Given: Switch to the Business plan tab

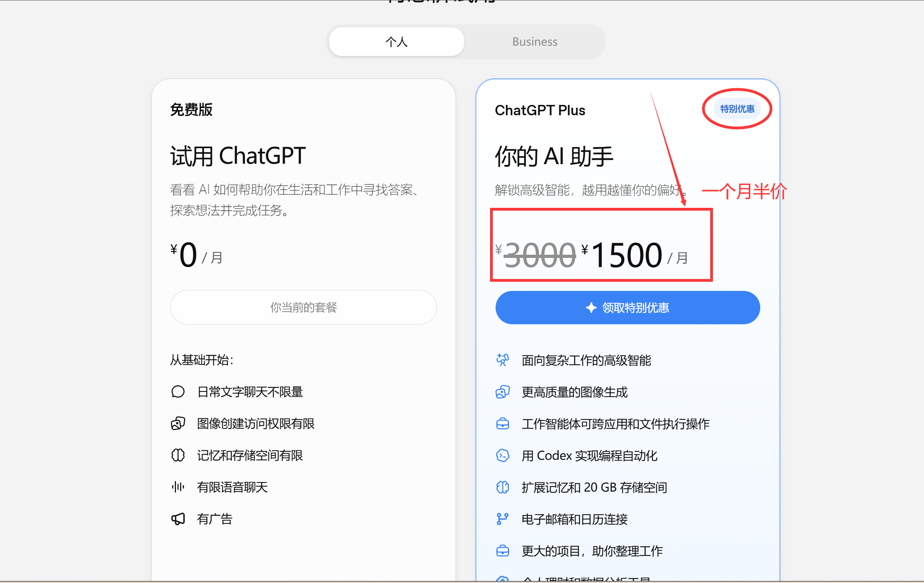Looking at the screenshot, I should [535, 42].
